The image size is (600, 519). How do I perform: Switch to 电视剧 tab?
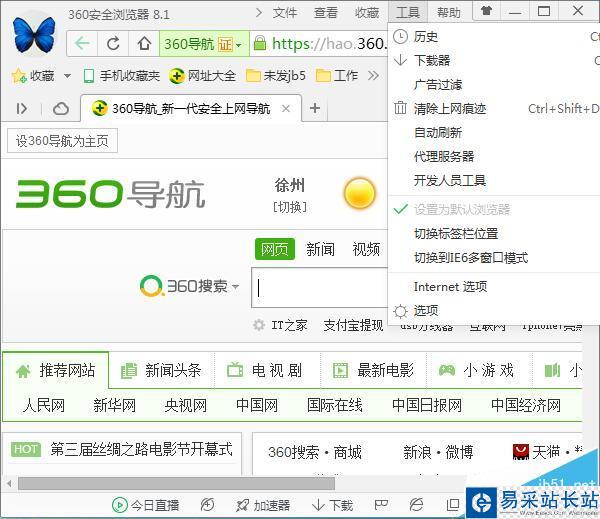point(266,370)
